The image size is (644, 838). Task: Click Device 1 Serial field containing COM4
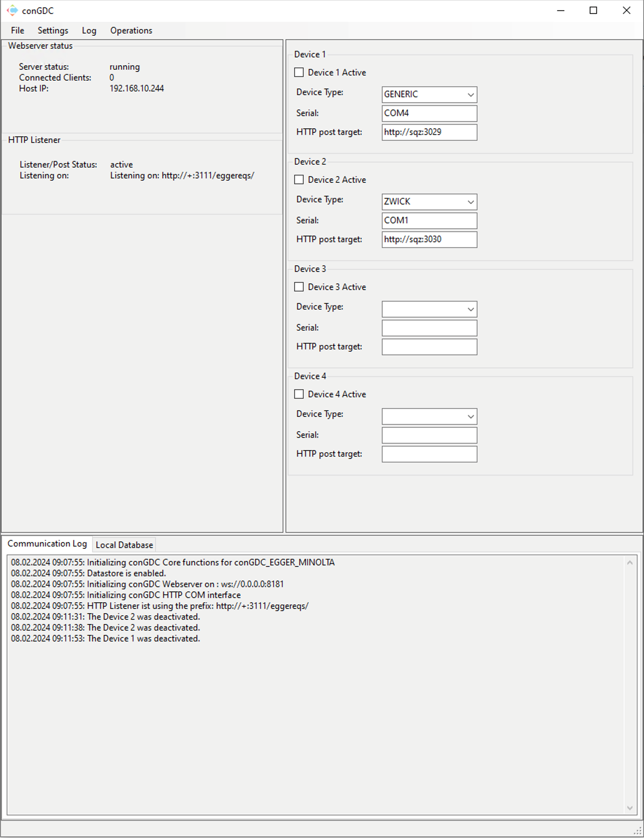(x=429, y=113)
